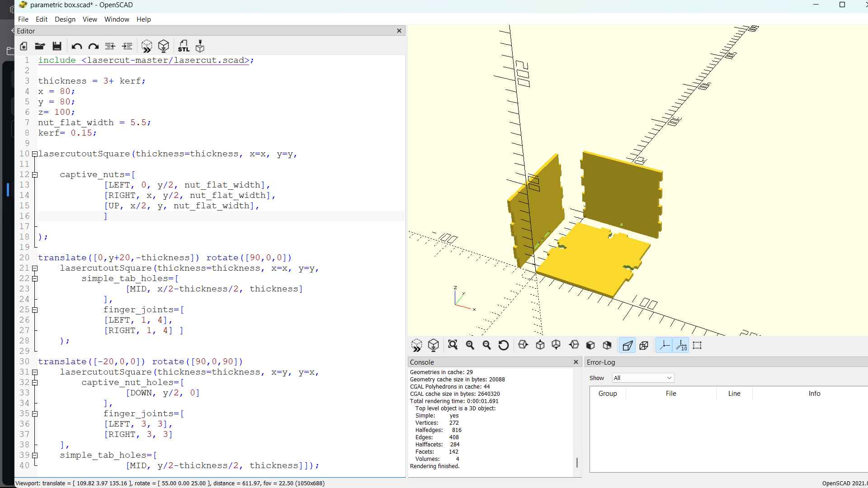The width and height of the screenshot is (868, 488).
Task: Toggle orthogonal projection mode
Action: pyautogui.click(x=644, y=345)
